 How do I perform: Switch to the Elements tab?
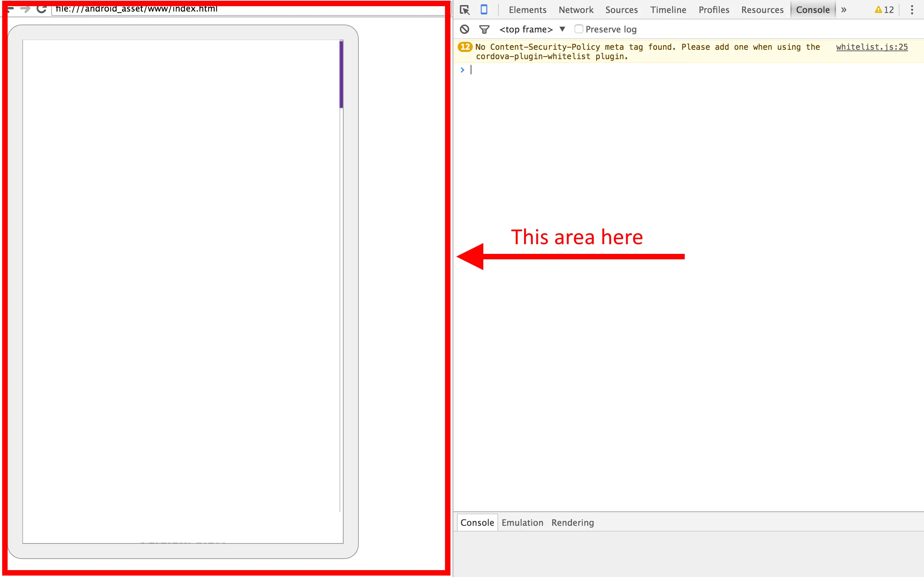(527, 10)
